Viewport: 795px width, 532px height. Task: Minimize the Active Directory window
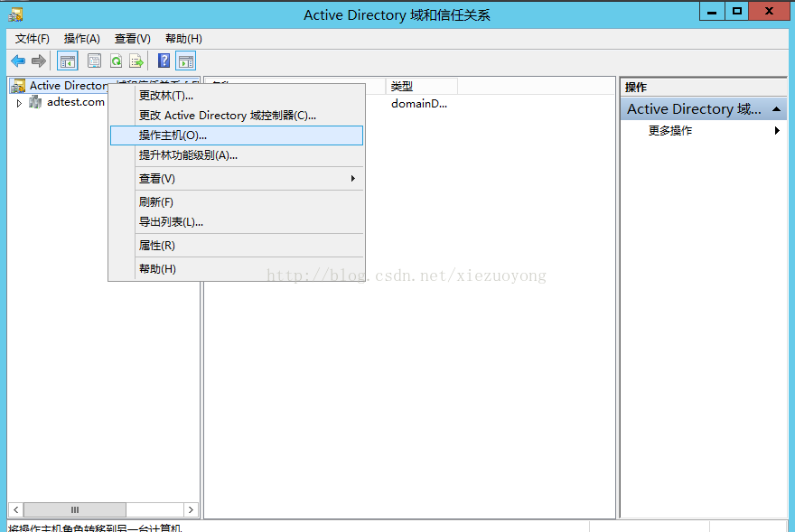(712, 11)
